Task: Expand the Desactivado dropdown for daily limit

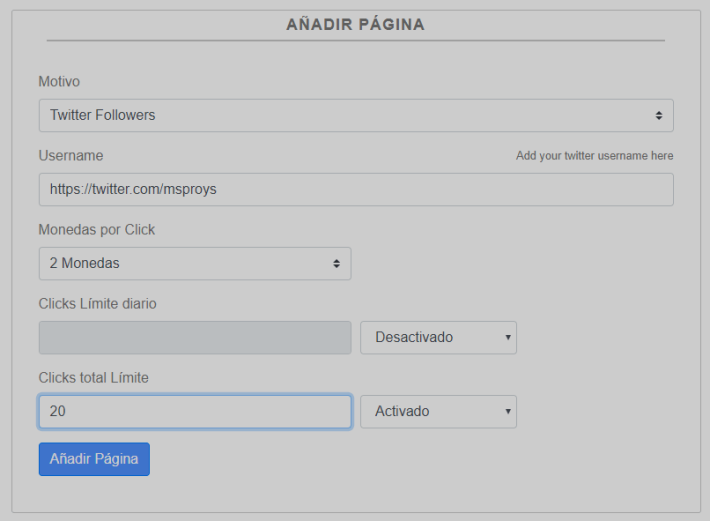Action: [x=438, y=338]
